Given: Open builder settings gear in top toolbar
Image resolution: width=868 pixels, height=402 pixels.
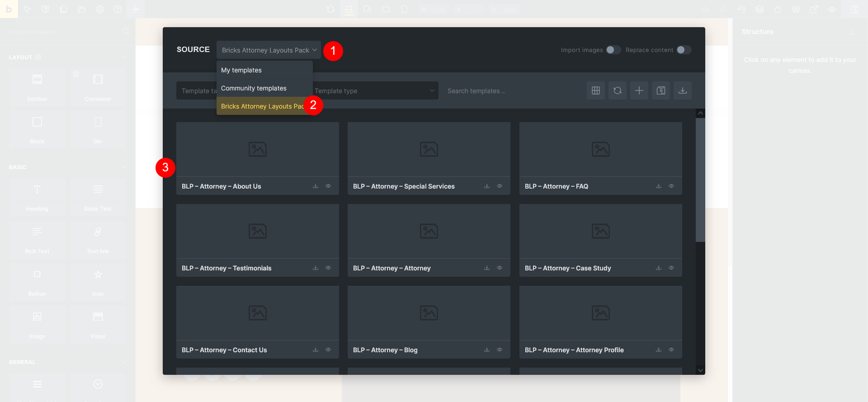Looking at the screenshot, I should pos(99,9).
